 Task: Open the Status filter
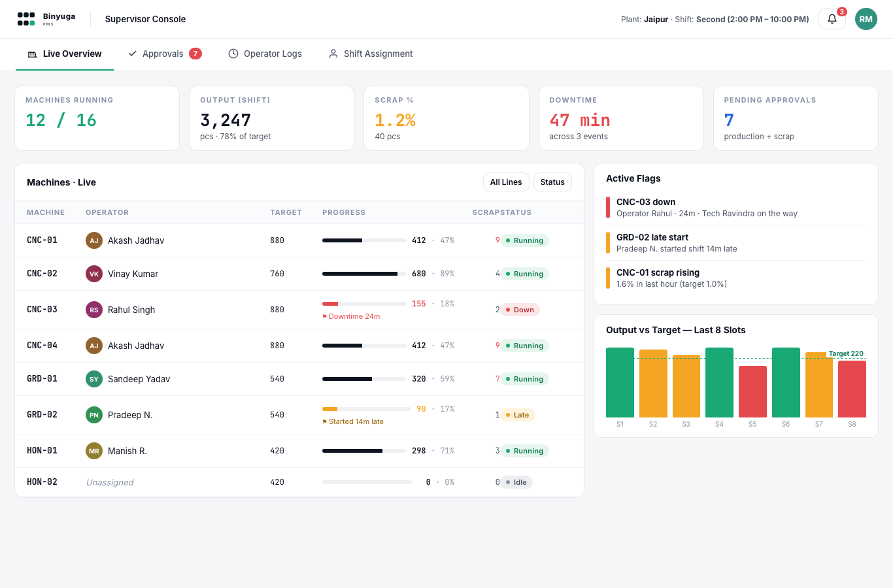(x=552, y=182)
